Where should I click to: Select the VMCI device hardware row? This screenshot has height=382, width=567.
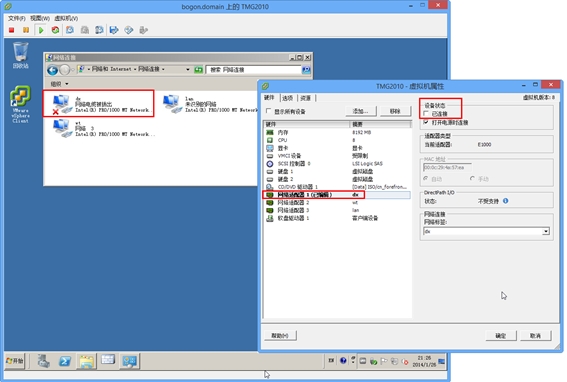[337, 156]
